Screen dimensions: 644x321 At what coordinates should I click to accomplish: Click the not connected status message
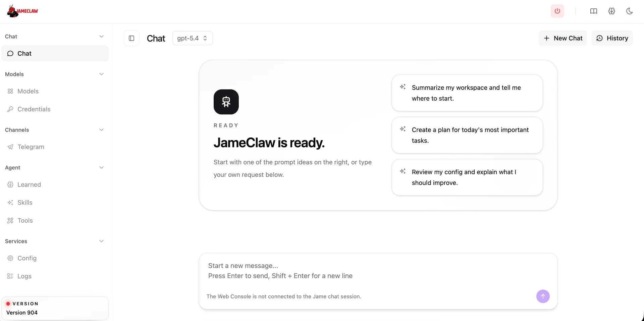(x=284, y=297)
